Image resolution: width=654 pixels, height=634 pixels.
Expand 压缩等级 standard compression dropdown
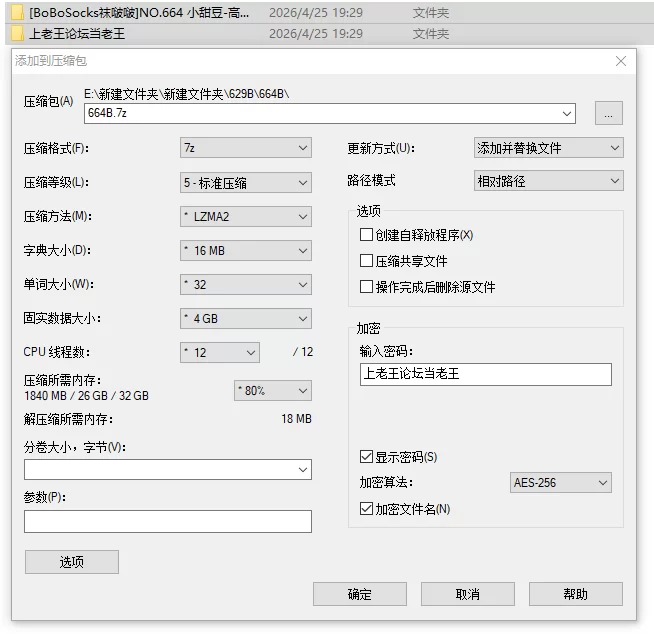246,183
